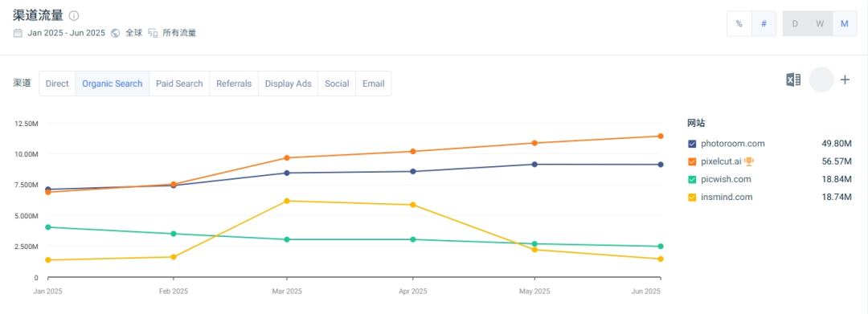
Task: Uncheck the picwish.com legend checkbox
Action: (692, 179)
